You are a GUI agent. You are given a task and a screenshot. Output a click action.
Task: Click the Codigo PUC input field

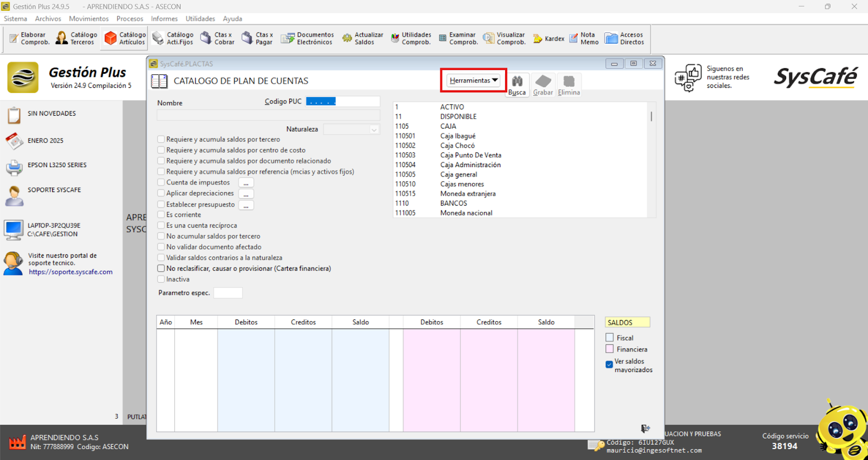(x=342, y=101)
